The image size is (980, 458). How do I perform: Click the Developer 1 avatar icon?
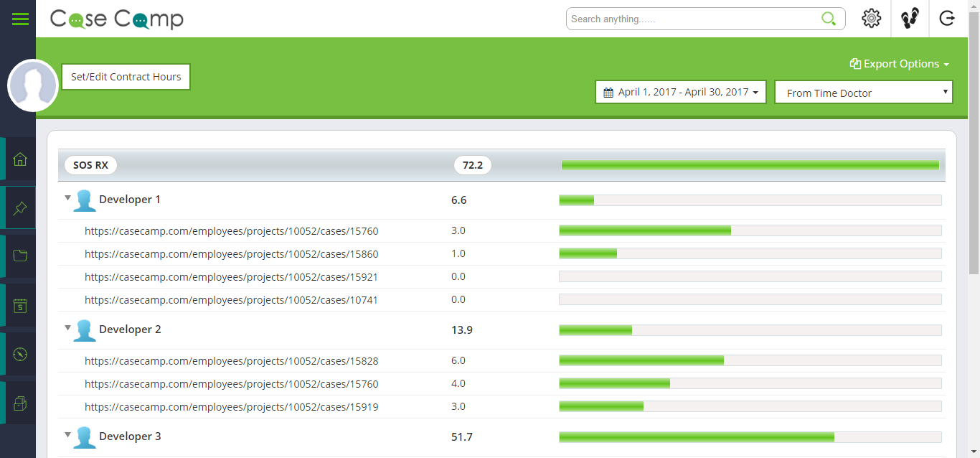click(85, 200)
